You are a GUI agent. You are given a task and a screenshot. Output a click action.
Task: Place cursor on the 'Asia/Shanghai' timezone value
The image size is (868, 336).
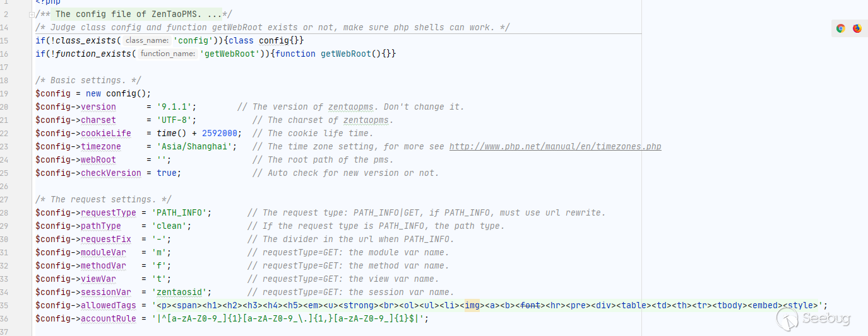(x=196, y=147)
